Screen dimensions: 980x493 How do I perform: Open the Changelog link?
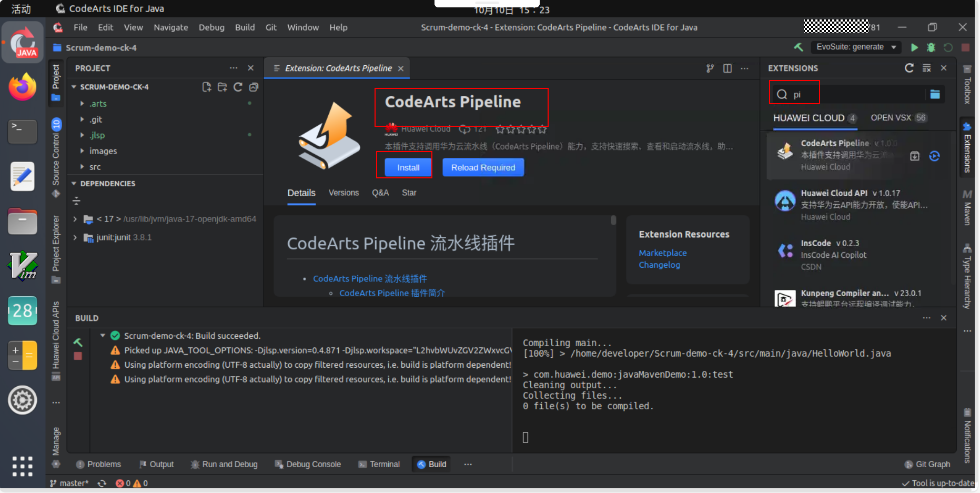[659, 265]
